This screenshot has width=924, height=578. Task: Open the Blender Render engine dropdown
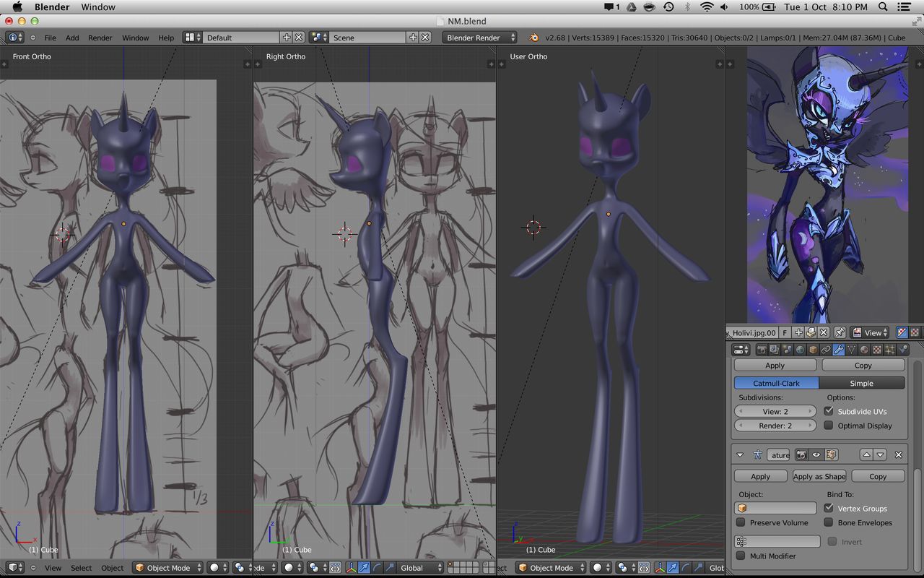(x=480, y=38)
